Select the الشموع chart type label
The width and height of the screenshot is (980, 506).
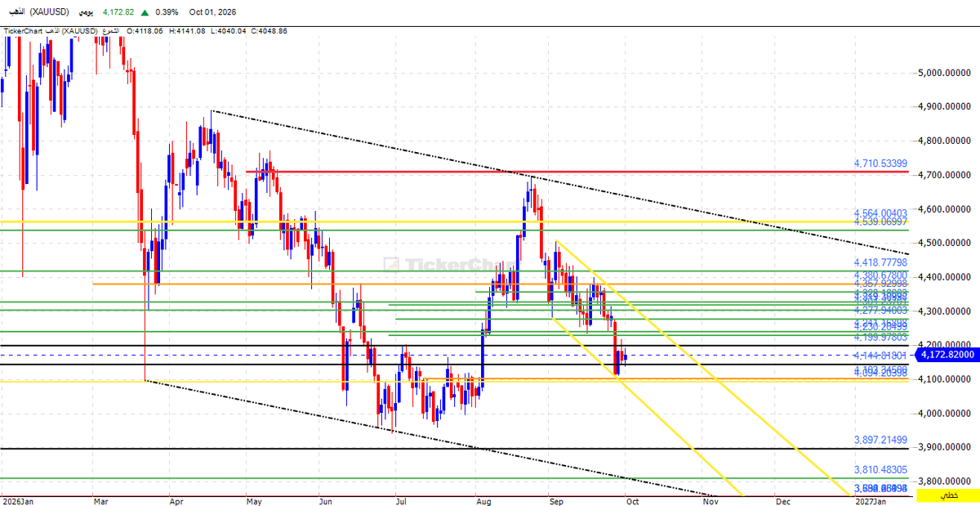pos(110,31)
